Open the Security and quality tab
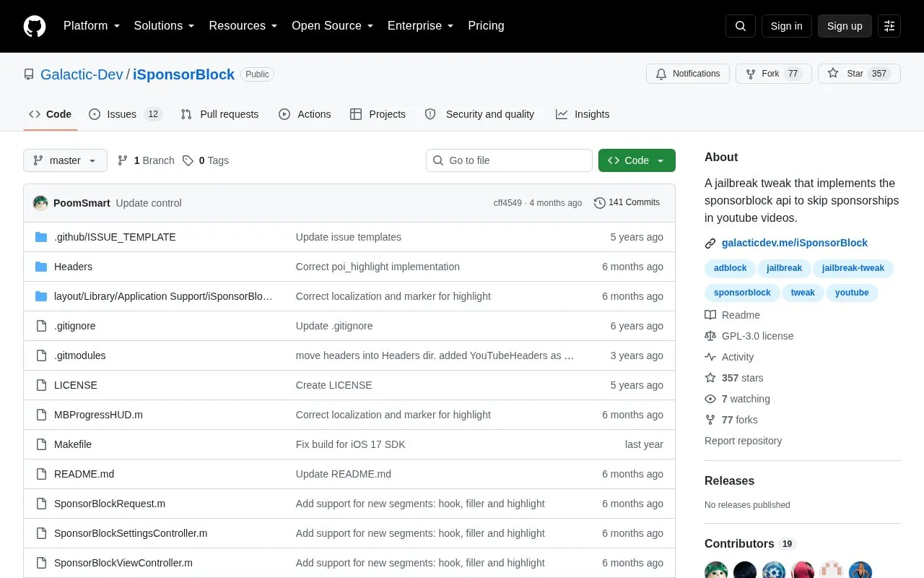 (479, 114)
